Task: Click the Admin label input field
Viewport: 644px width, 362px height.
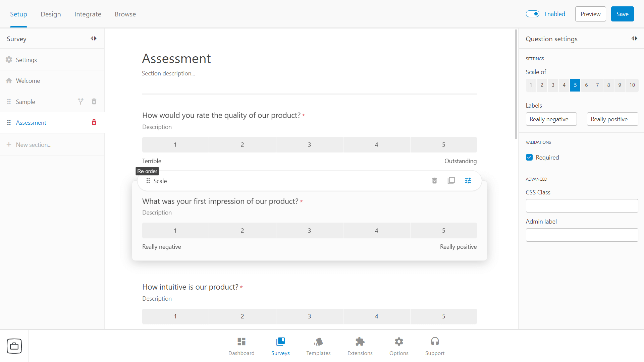Action: (x=581, y=235)
